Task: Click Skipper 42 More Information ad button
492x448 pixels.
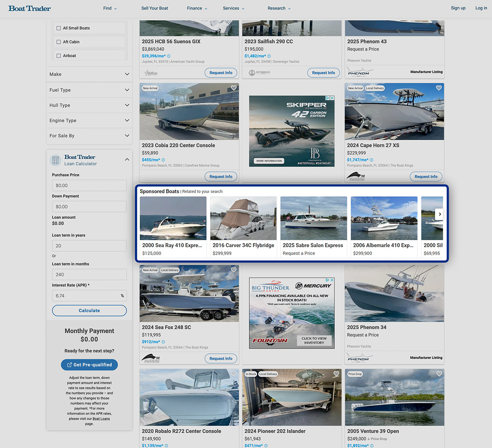Action: coord(269,161)
